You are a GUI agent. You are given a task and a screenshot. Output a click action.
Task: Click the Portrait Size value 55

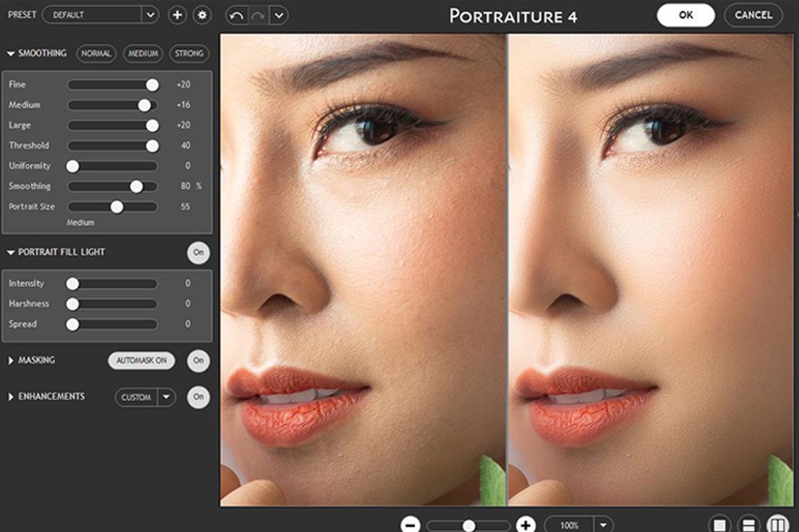click(x=186, y=206)
